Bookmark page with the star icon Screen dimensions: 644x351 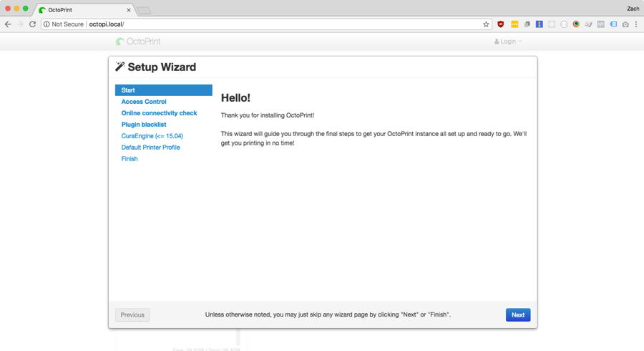pos(487,24)
